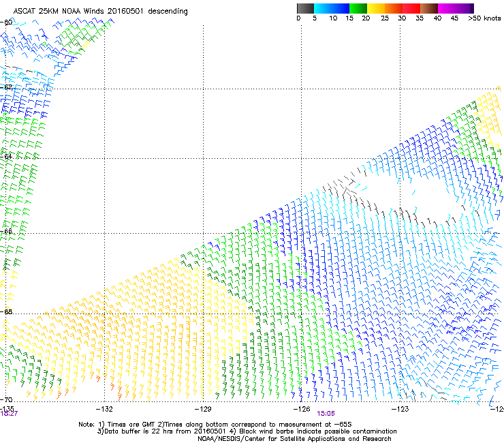
Task: Click the legend tick label '25'
Action: click(x=385, y=18)
